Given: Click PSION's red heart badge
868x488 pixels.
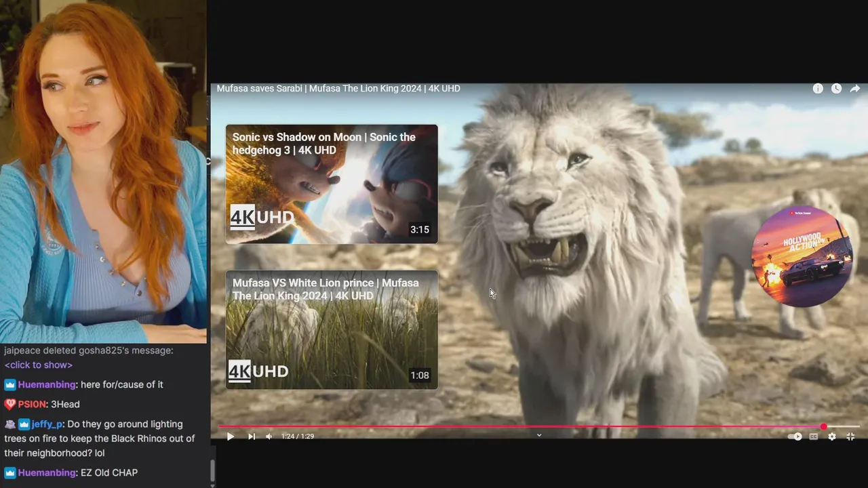Looking at the screenshot, I should point(9,404).
